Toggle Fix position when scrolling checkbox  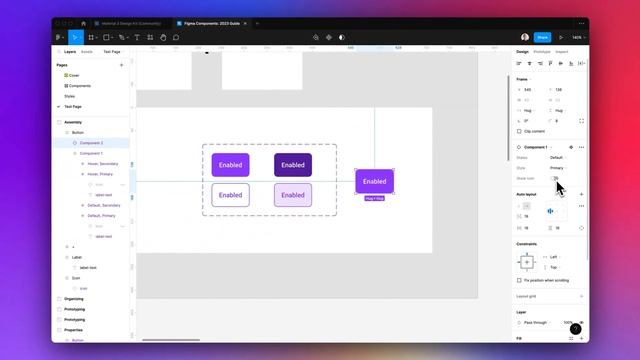coord(519,280)
